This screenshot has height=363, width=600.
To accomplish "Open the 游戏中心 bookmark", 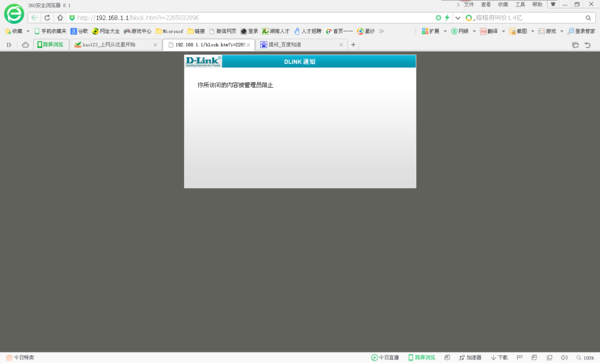I will (x=137, y=31).
